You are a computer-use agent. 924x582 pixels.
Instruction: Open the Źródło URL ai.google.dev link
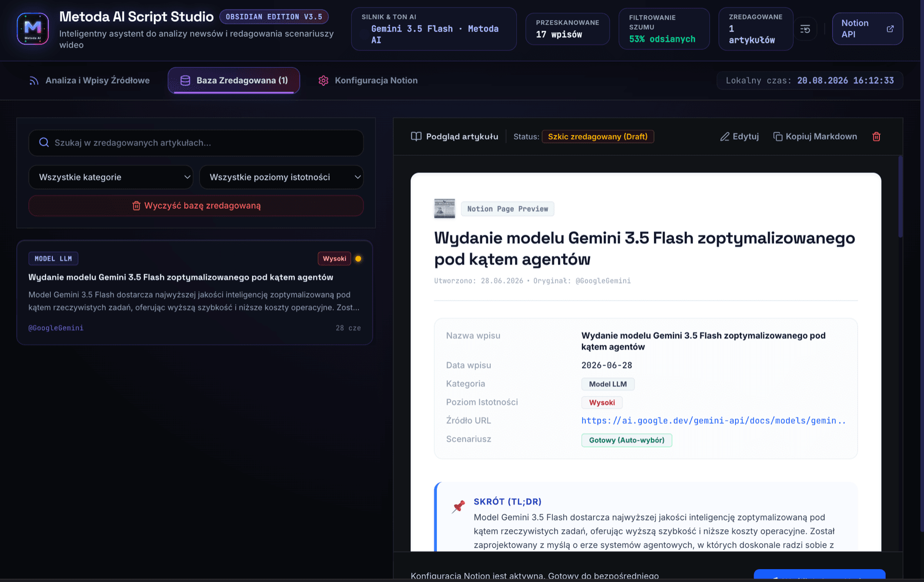713,421
